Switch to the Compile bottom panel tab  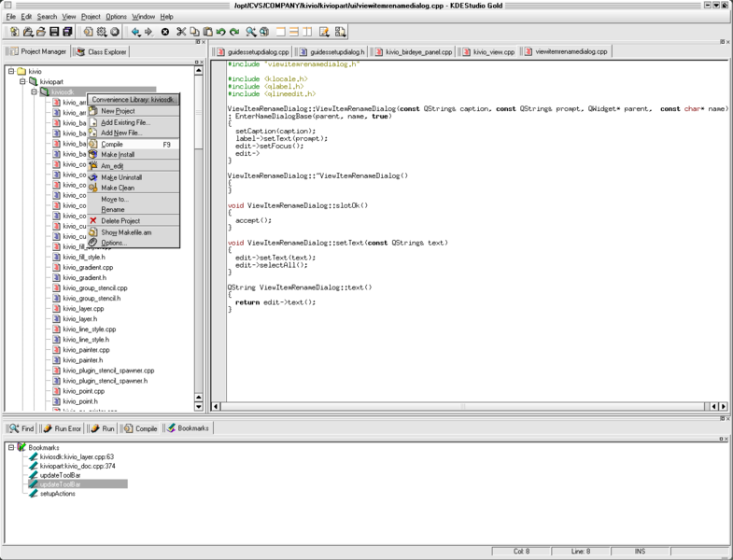pos(141,428)
